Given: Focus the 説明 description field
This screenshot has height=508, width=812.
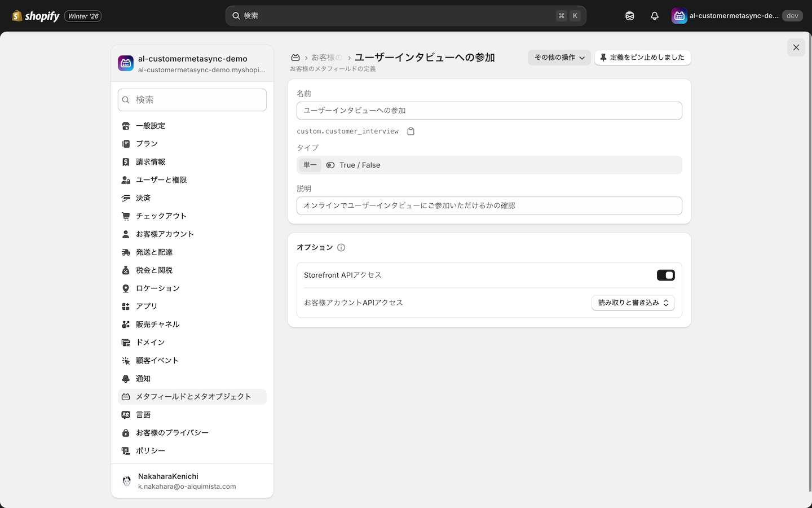Looking at the screenshot, I should (489, 206).
